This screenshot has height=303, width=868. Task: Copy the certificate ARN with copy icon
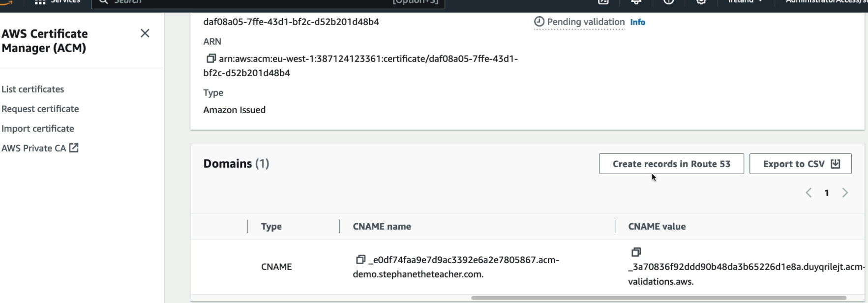[211, 59]
